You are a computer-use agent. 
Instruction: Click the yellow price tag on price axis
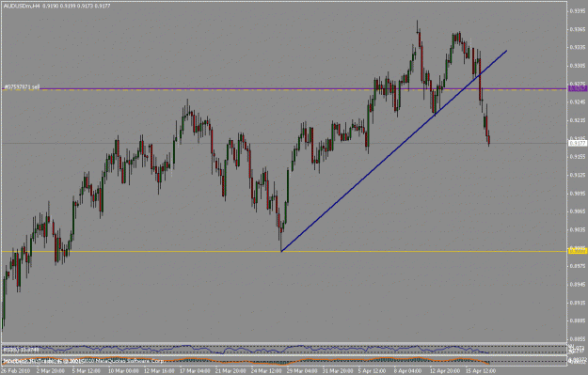click(x=578, y=251)
